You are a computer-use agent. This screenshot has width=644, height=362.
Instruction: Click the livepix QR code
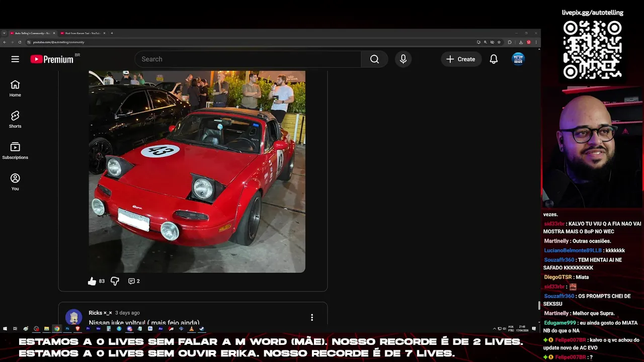click(593, 49)
